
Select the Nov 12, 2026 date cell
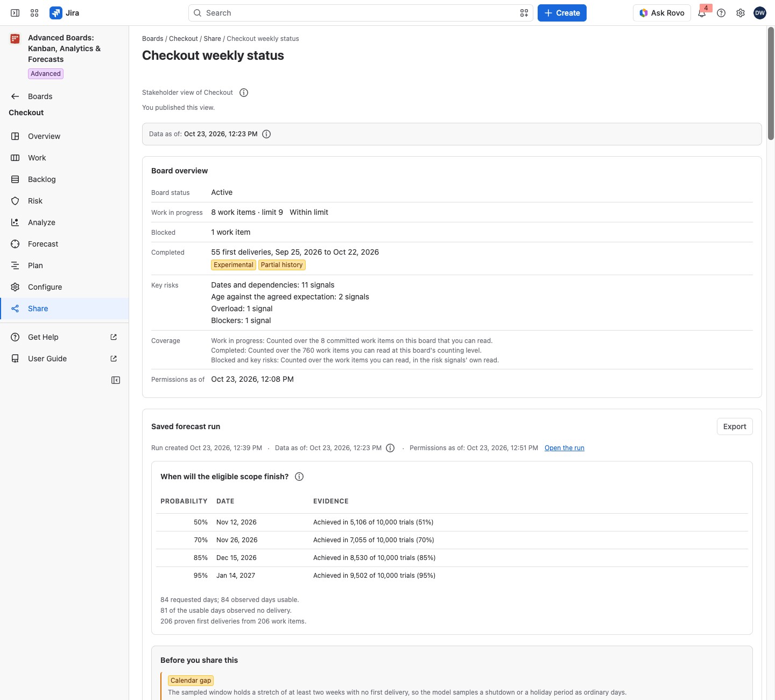tap(236, 522)
